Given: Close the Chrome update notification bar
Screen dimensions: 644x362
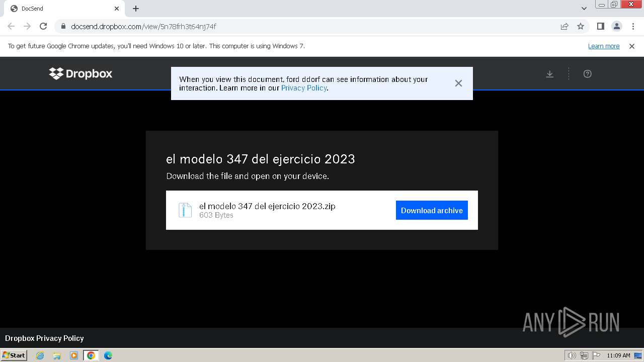Looking at the screenshot, I should 632,46.
